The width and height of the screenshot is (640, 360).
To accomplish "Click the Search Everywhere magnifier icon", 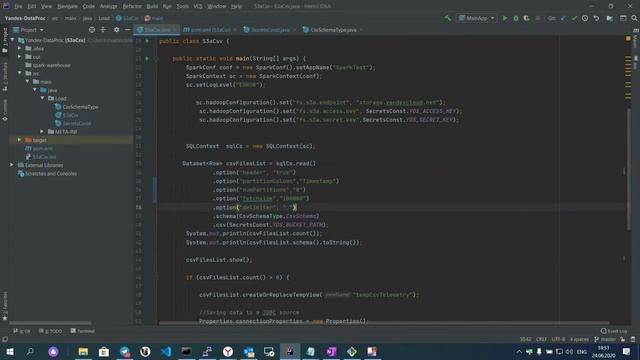I will click(x=634, y=18).
